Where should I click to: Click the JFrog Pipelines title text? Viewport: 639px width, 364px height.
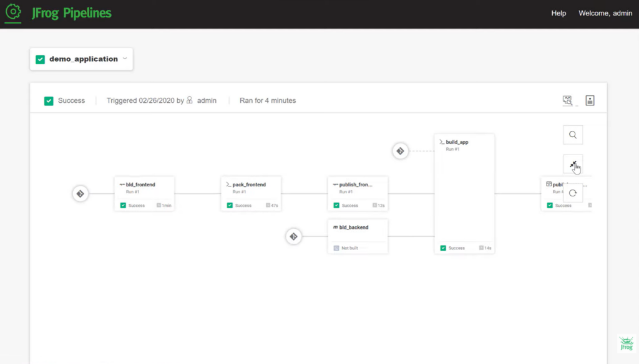72,13
